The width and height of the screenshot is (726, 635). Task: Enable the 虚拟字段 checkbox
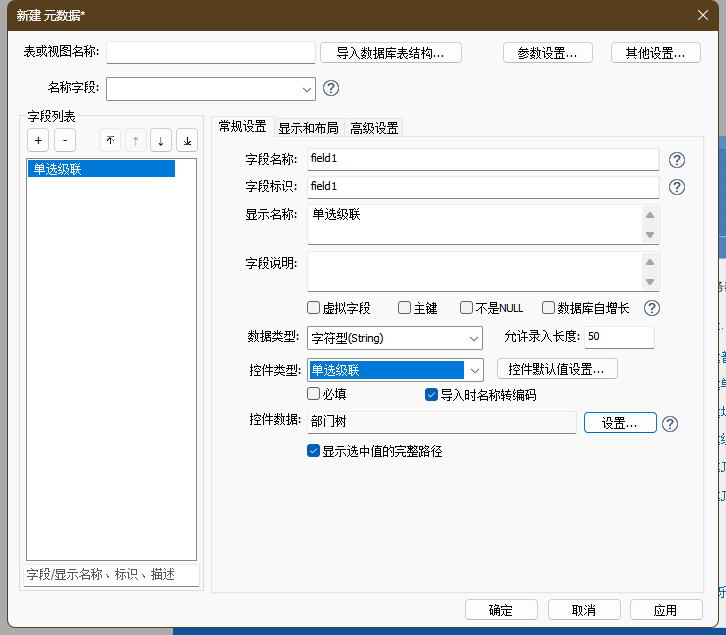(x=314, y=308)
